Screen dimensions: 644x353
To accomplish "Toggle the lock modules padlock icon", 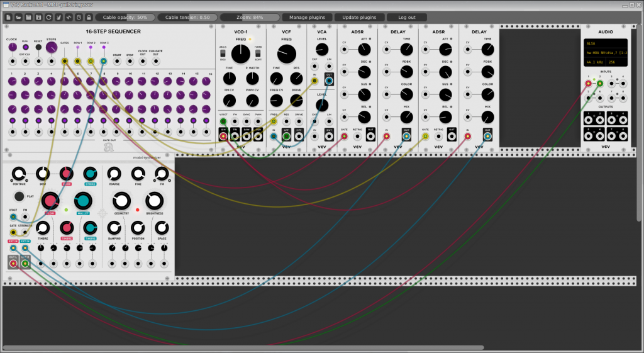I will pyautogui.click(x=89, y=17).
